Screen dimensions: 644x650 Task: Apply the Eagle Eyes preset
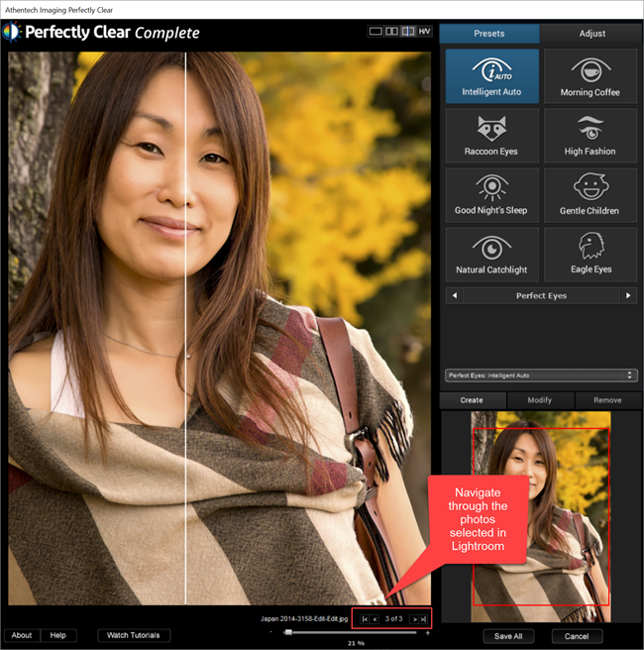pos(590,255)
